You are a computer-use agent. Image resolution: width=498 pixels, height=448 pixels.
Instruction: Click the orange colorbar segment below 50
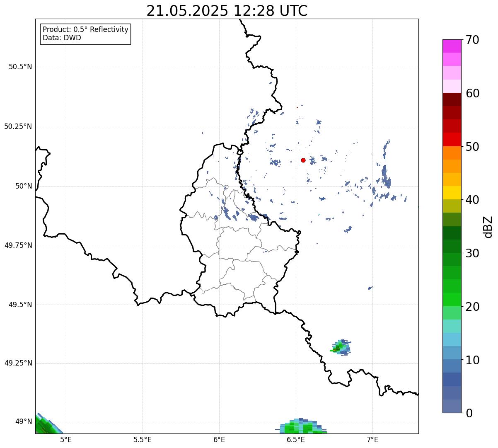point(452,153)
